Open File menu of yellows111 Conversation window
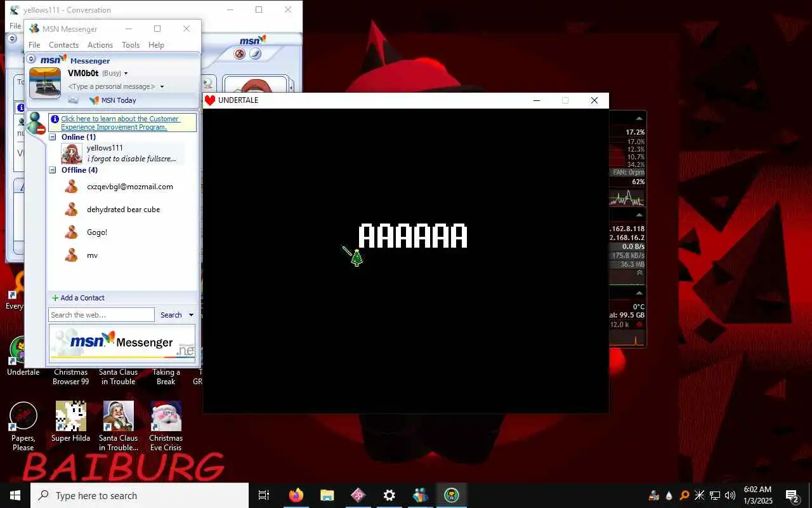This screenshot has width=812, height=508. (x=15, y=26)
